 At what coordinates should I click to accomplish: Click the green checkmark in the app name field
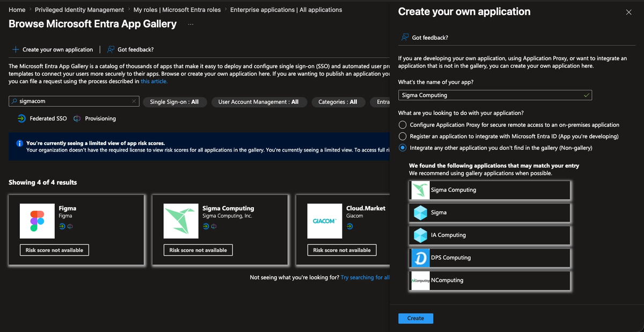(587, 95)
